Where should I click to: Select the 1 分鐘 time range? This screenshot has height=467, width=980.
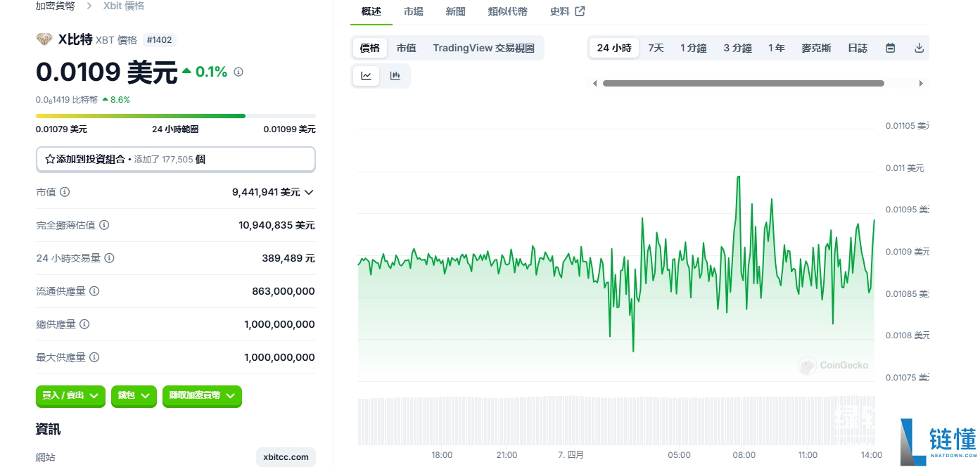694,48
